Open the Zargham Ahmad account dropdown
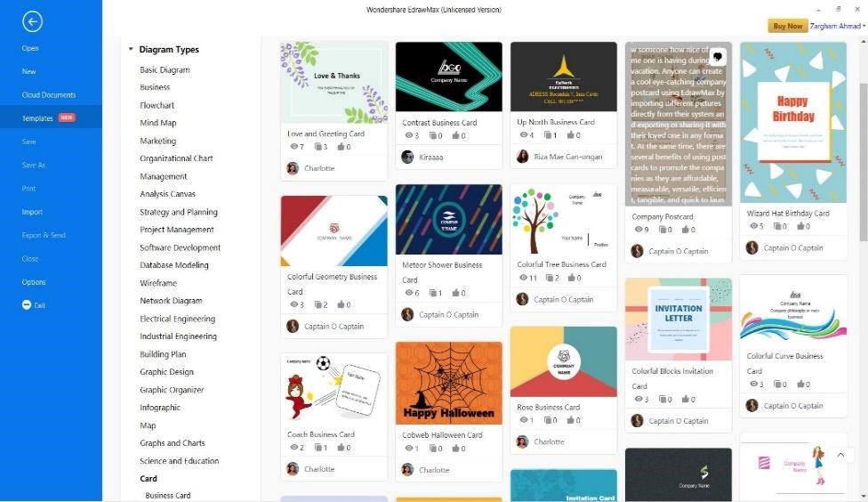The image size is (868, 502). (837, 26)
